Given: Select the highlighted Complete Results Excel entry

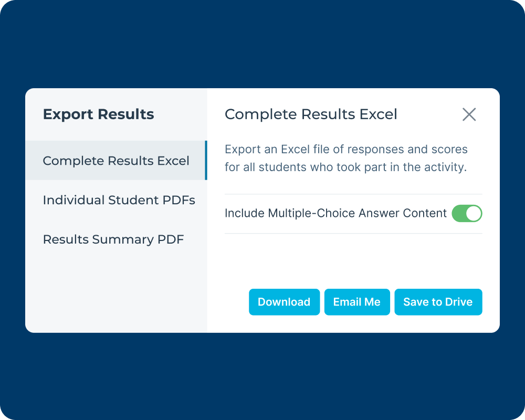Looking at the screenshot, I should pyautogui.click(x=115, y=161).
